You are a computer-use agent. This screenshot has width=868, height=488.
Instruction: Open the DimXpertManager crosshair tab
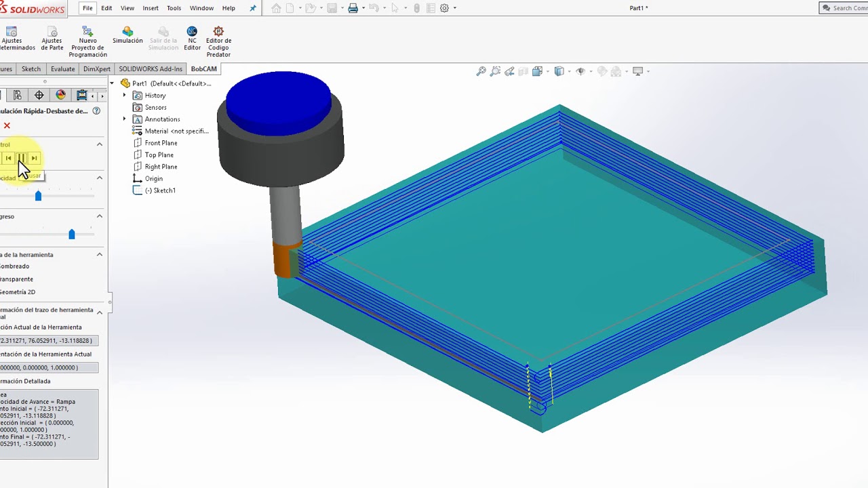tap(39, 95)
